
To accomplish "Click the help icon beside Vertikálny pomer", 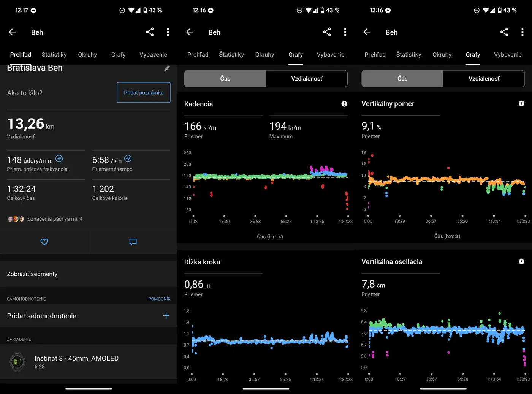I will click(x=521, y=104).
